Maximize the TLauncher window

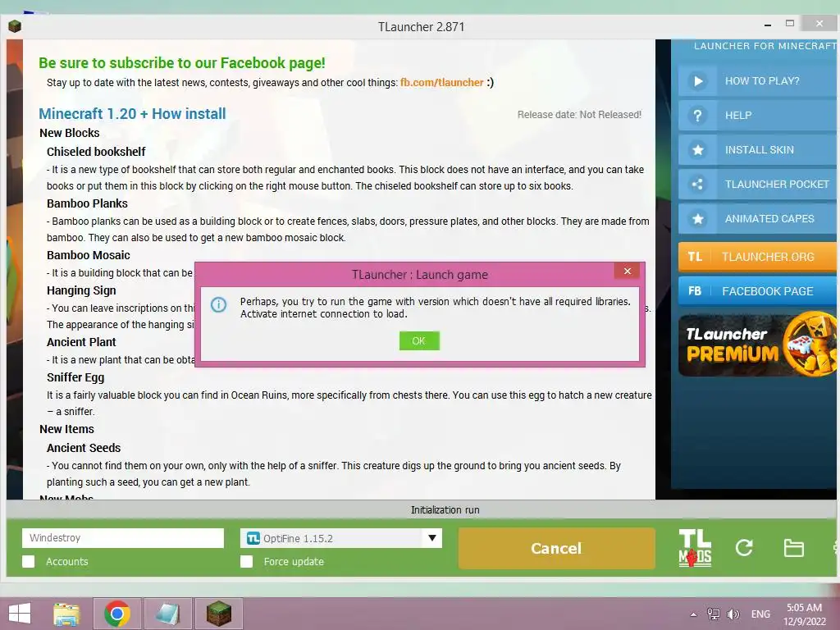pyautogui.click(x=790, y=23)
